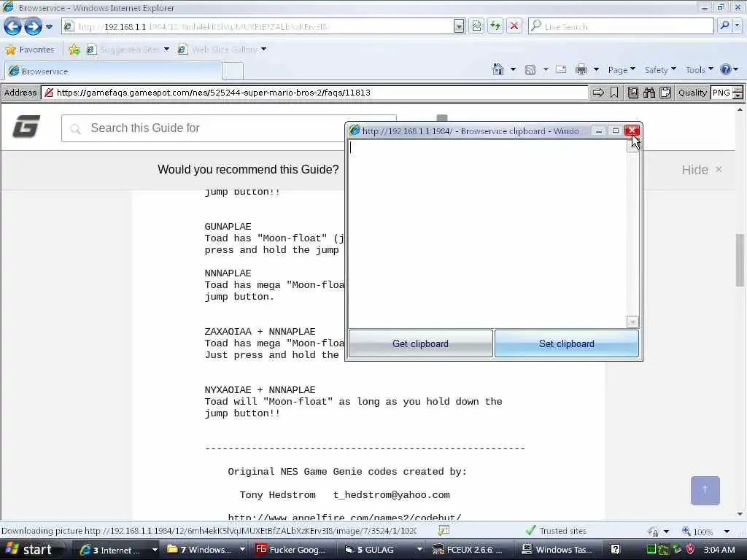
Task: Open Suggested Sites in favorites bar
Action: tap(128, 50)
